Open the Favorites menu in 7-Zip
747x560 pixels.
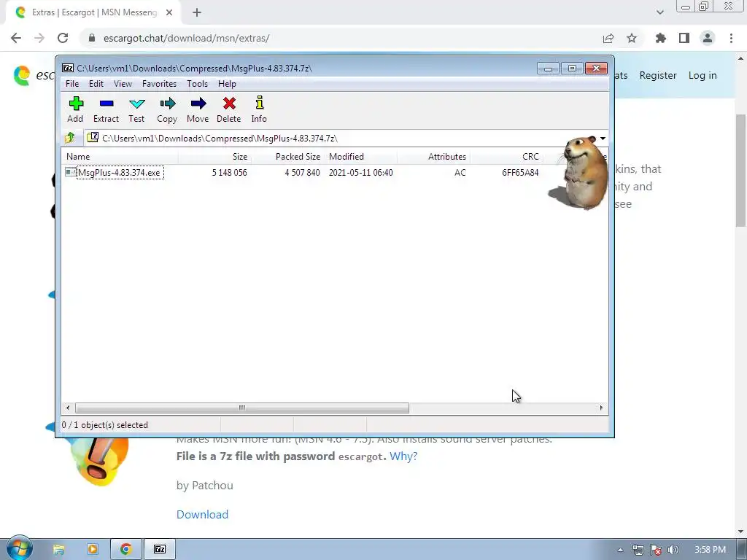[159, 84]
